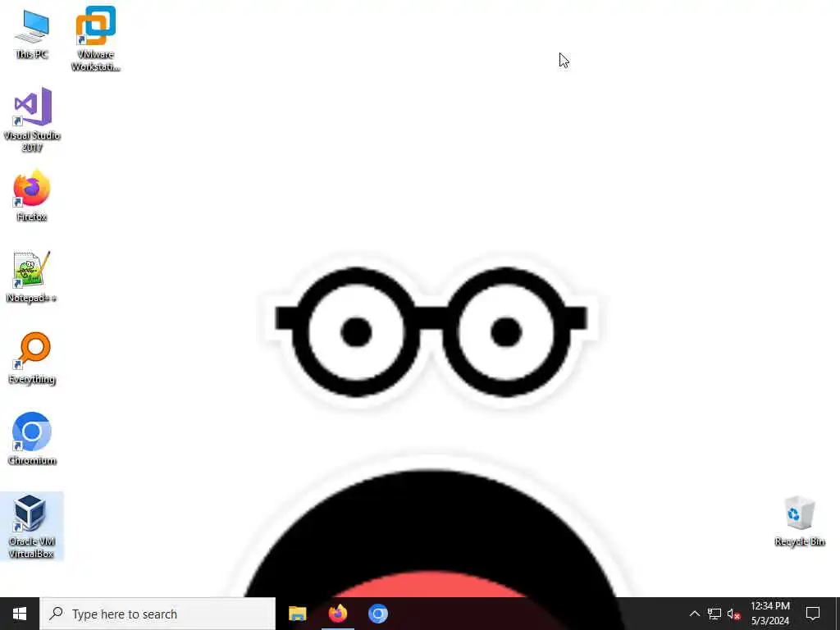Screen dimensions: 840x630
Task: Open the clock showing 12:34 PM
Action: tap(769, 614)
